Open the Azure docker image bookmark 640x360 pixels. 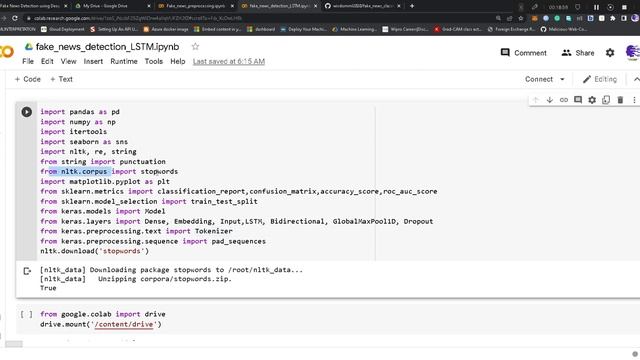(166, 29)
